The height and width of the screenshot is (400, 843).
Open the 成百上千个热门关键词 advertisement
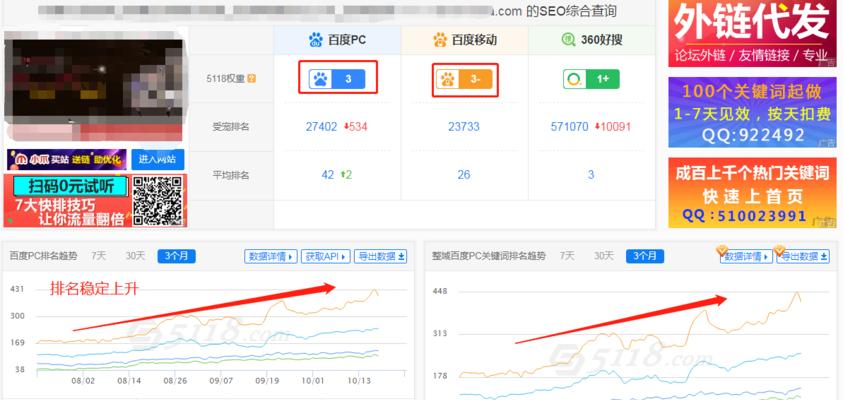pos(753,192)
